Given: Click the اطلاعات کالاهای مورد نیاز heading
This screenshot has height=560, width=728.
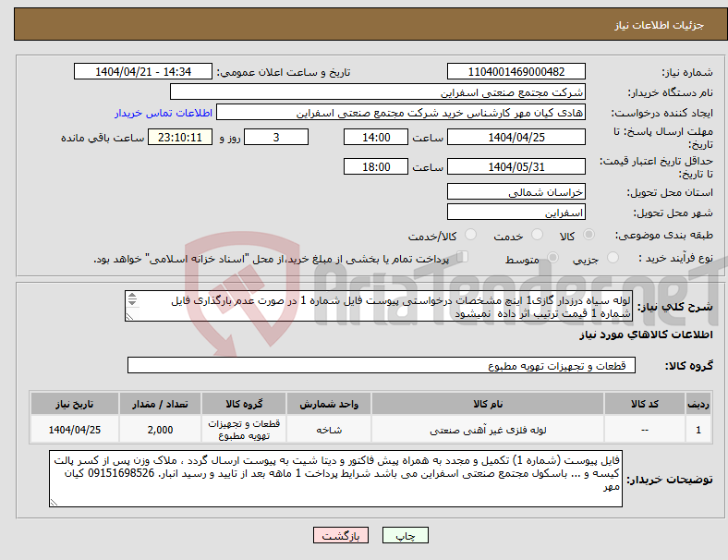Looking at the screenshot, I should tap(646, 335).
